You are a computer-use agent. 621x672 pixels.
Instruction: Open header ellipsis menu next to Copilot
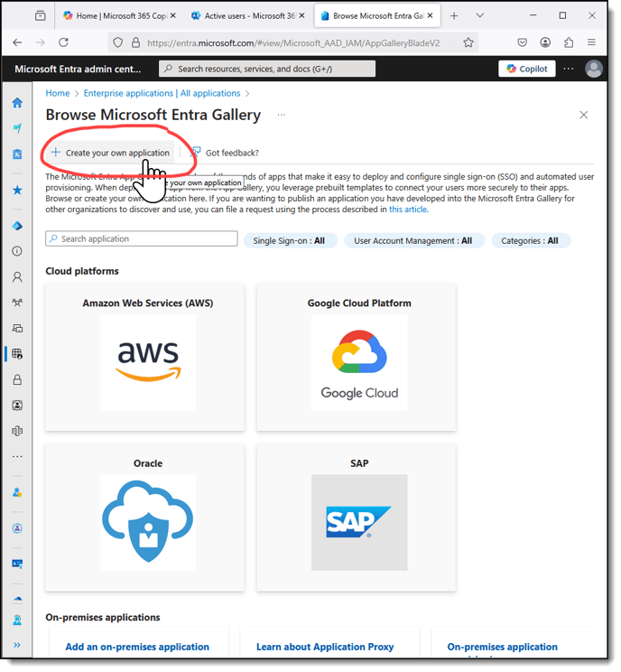click(x=569, y=69)
